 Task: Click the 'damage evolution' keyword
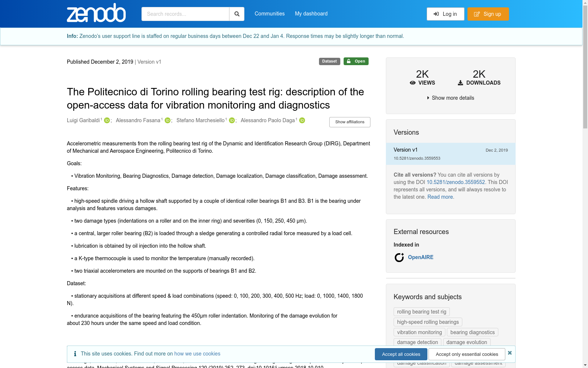(x=467, y=342)
